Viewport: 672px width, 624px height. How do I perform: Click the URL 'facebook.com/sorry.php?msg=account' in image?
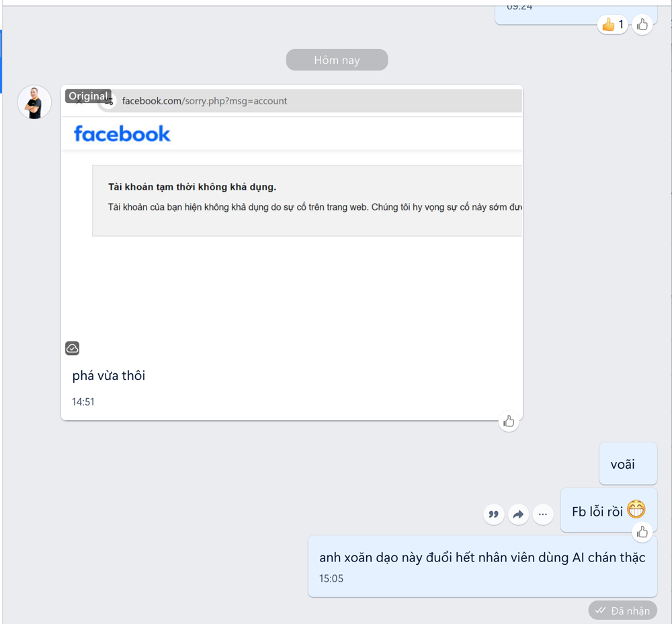tap(204, 101)
